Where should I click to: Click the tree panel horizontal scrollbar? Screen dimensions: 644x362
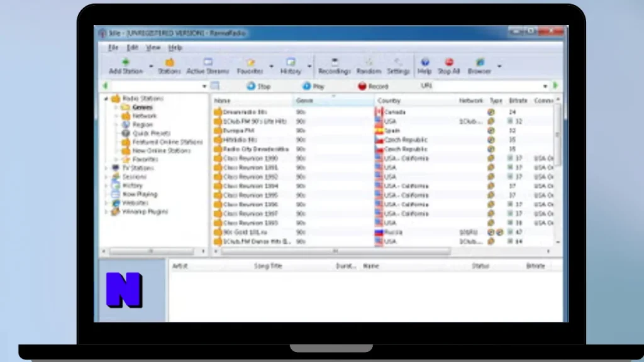(x=151, y=251)
